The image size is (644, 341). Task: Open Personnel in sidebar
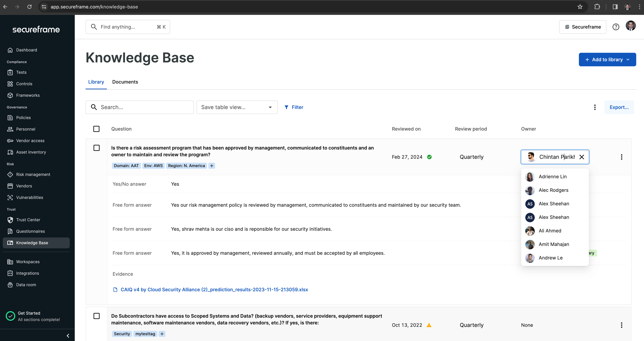(x=26, y=129)
